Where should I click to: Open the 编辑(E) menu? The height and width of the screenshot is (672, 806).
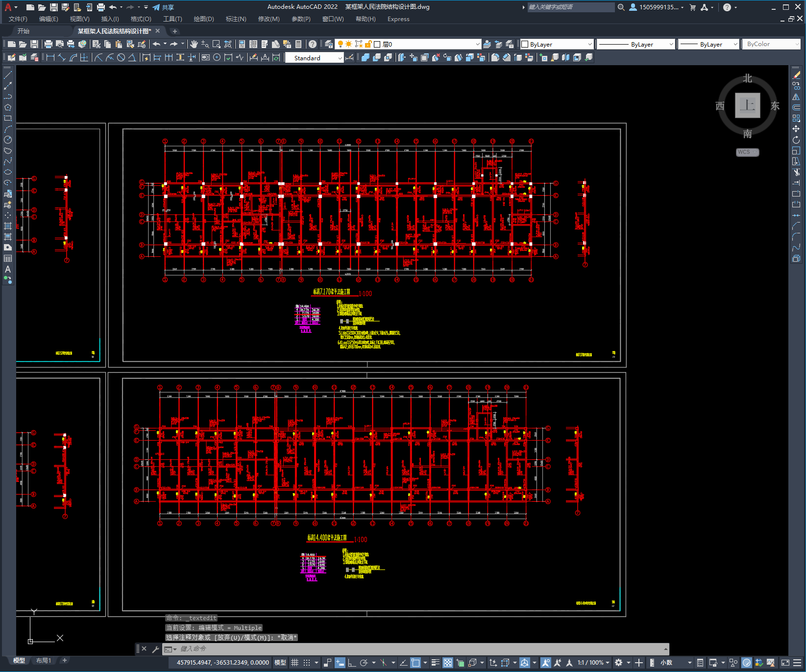click(x=49, y=19)
